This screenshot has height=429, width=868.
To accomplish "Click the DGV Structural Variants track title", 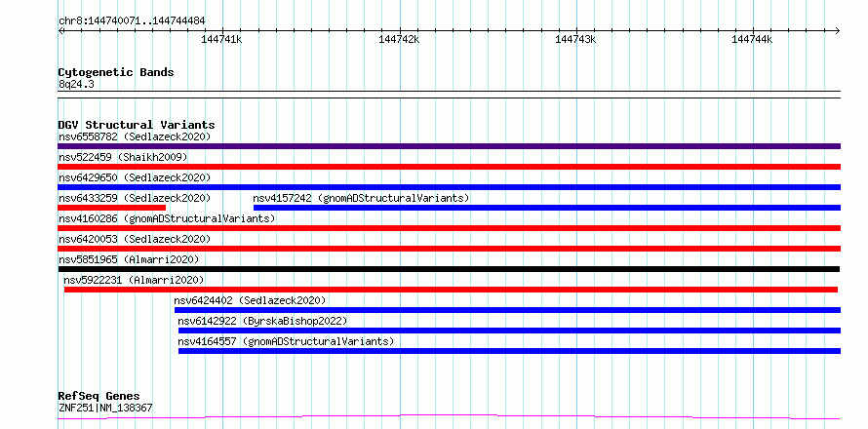I will tap(137, 125).
